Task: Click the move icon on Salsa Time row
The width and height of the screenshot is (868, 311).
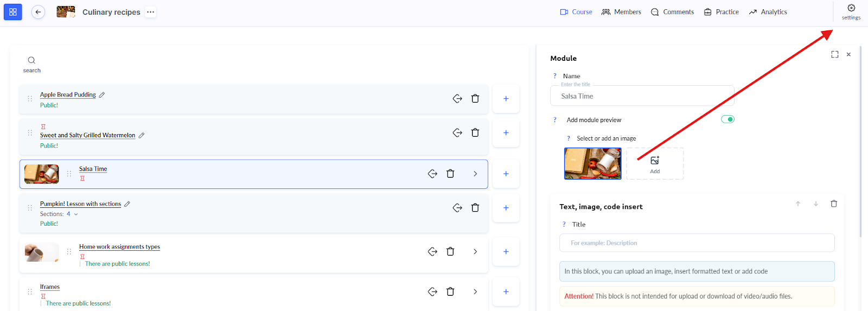Action: coord(432,174)
